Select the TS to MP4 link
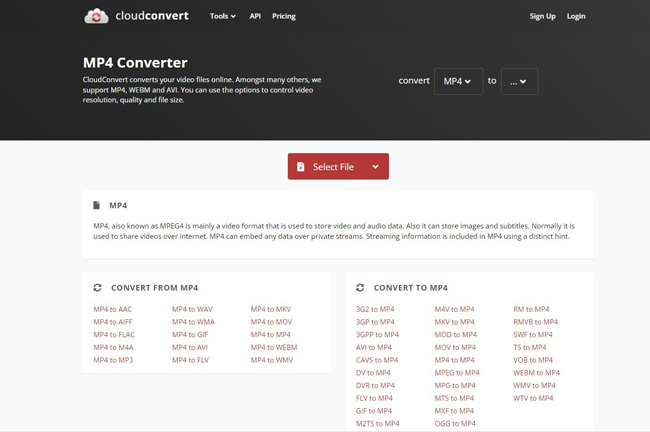Image resolution: width=650 pixels, height=432 pixels. pos(530,347)
